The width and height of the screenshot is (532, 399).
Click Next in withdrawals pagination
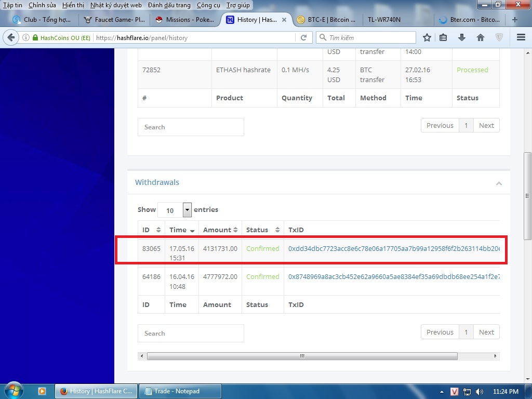486,332
